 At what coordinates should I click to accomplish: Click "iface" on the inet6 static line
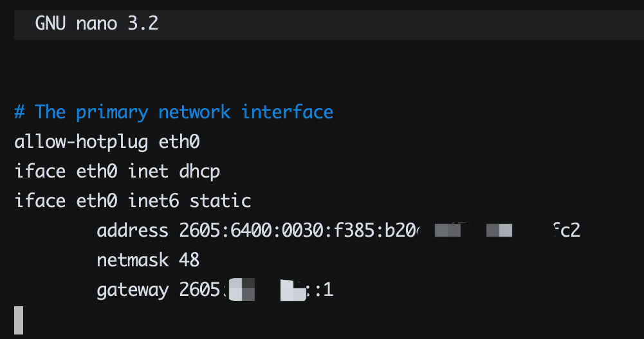40,201
